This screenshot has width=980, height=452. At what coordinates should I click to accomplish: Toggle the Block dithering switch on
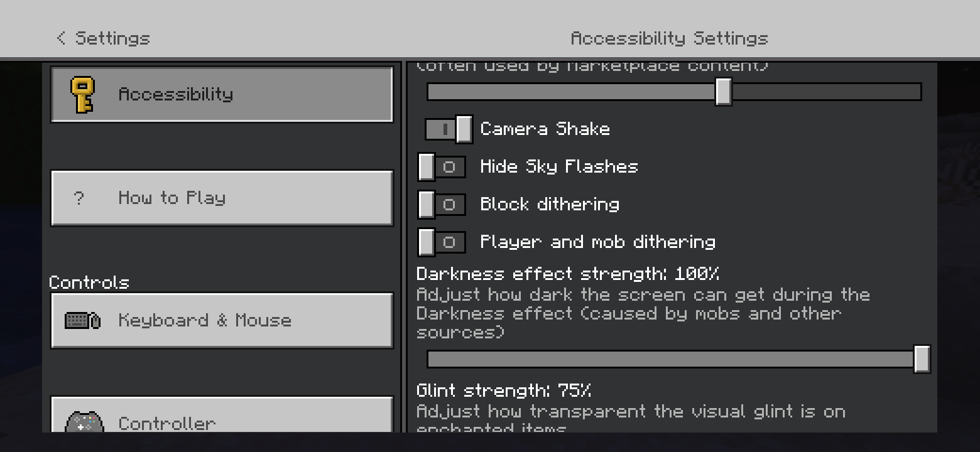(442, 205)
